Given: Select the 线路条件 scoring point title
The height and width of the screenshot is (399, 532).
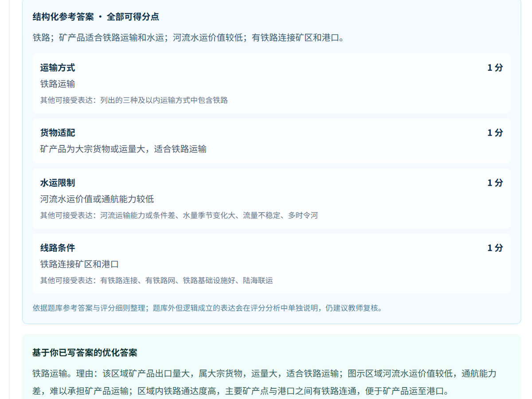Looking at the screenshot, I should point(58,248).
